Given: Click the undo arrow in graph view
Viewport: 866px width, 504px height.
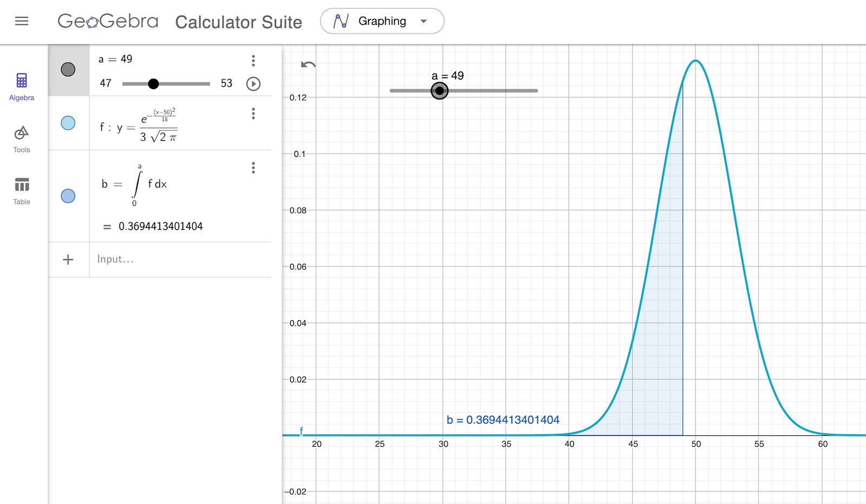Looking at the screenshot, I should pyautogui.click(x=308, y=65).
